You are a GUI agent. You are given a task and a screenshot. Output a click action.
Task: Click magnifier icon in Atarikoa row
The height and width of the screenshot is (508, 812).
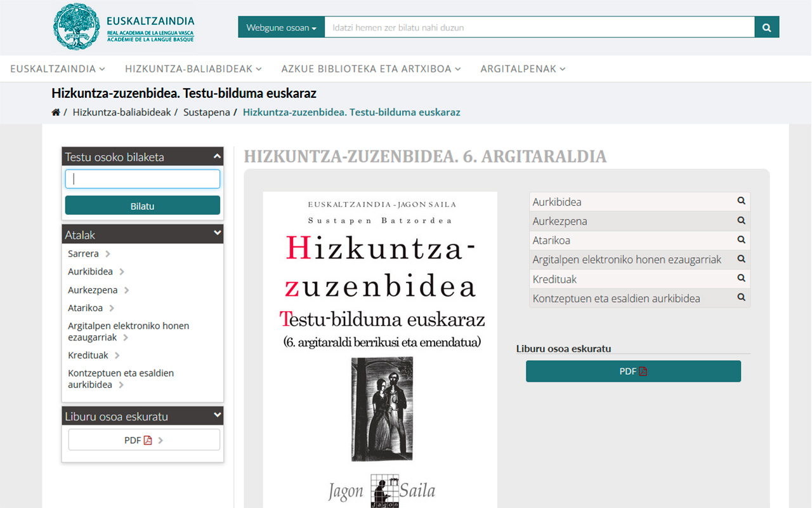(741, 239)
